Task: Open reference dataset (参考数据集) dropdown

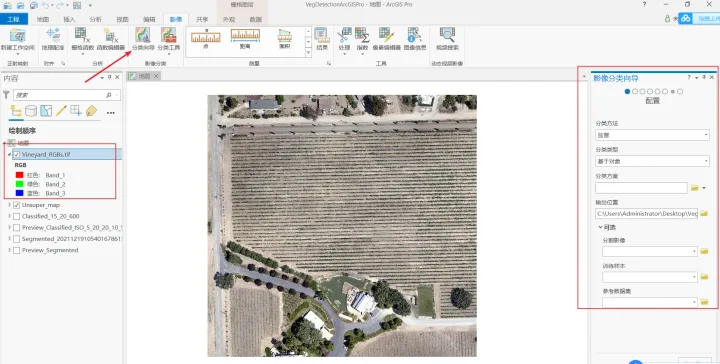Action: [x=650, y=302]
